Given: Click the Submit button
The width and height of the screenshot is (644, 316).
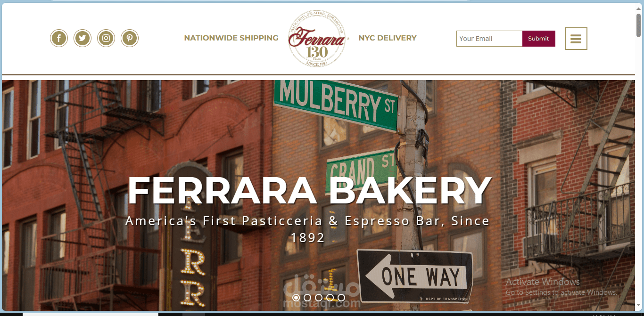Looking at the screenshot, I should point(539,39).
